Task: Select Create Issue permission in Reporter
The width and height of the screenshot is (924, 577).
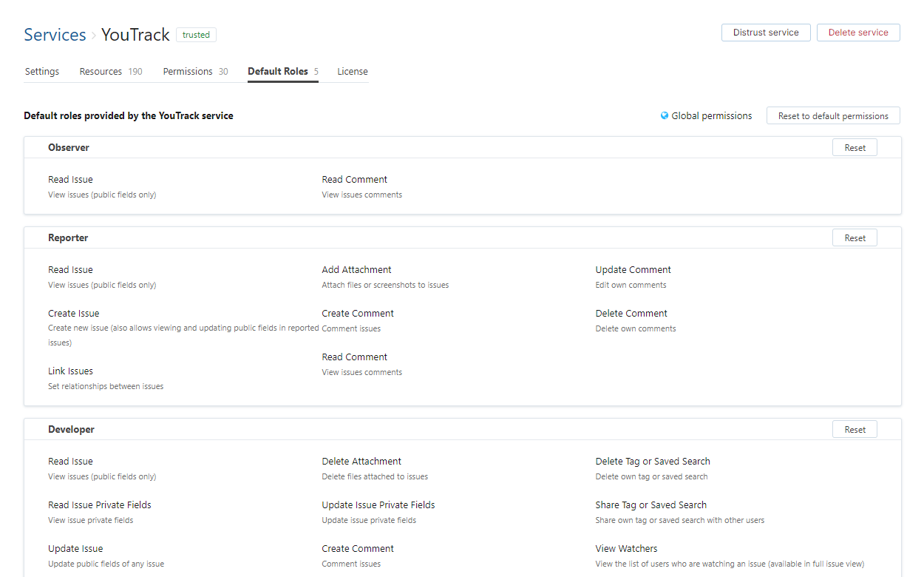Action: pyautogui.click(x=73, y=314)
